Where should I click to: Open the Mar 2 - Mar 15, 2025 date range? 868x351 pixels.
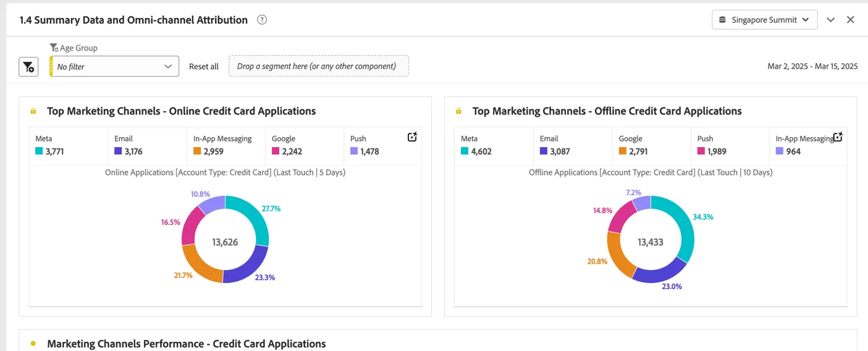(812, 66)
